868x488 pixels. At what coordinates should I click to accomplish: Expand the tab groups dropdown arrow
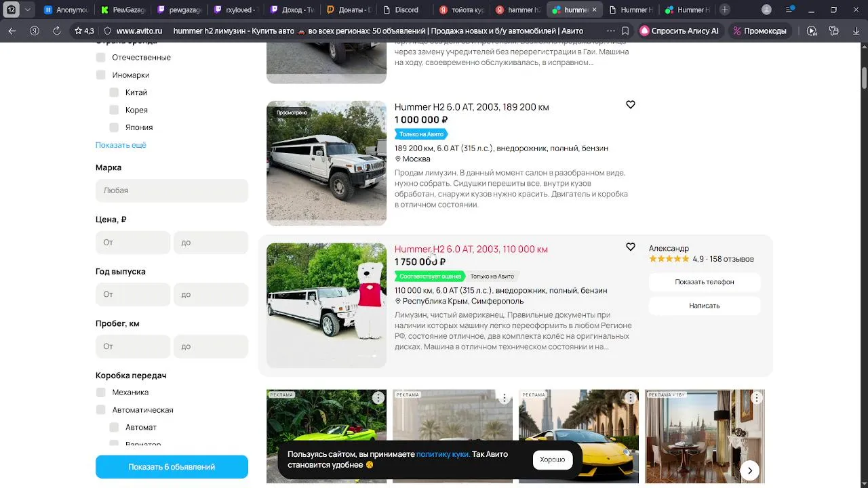27,9
